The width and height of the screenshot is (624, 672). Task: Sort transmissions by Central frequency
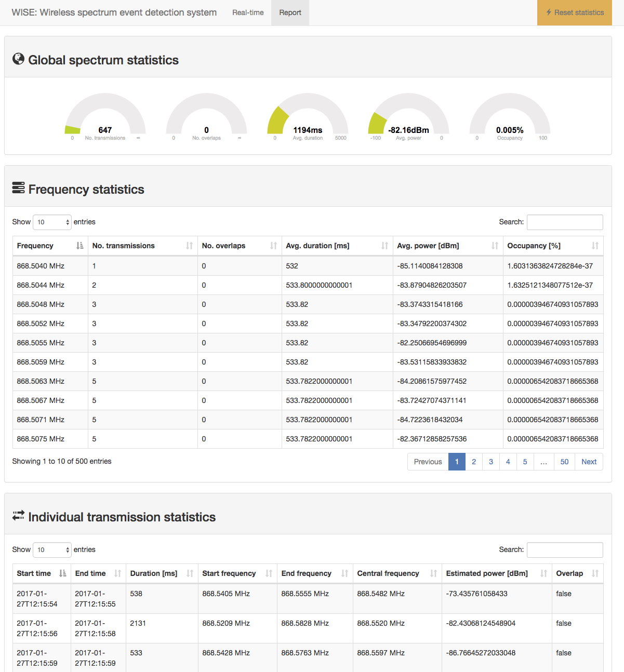433,573
